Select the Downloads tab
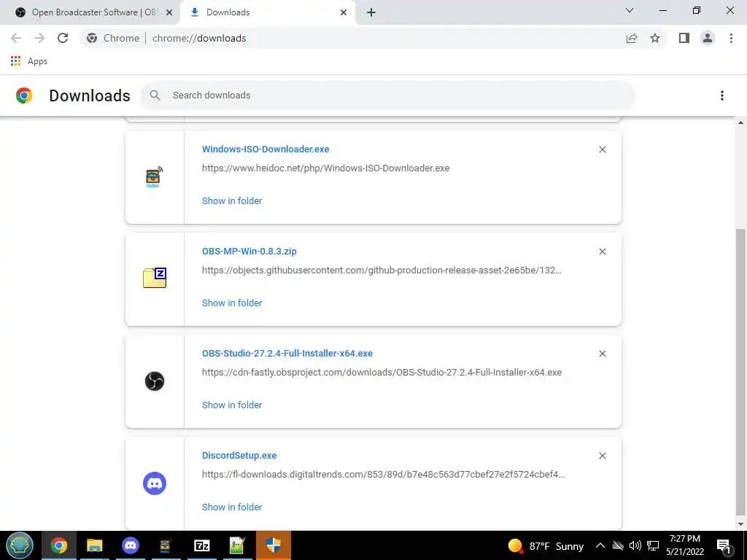The image size is (747, 560). click(267, 12)
